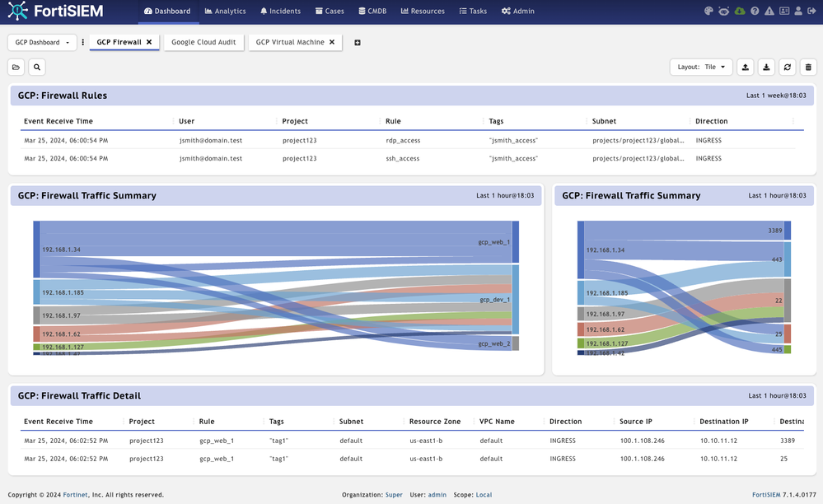
Task: Close the GCP Virtual Machine tab
Action: pos(332,43)
